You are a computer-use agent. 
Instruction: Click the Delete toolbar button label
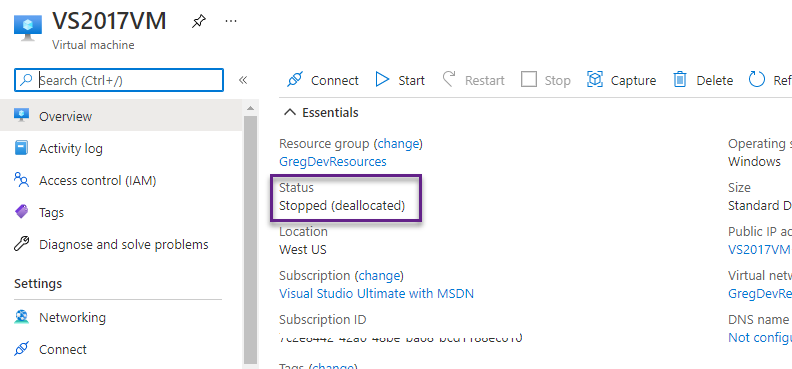[x=715, y=80]
